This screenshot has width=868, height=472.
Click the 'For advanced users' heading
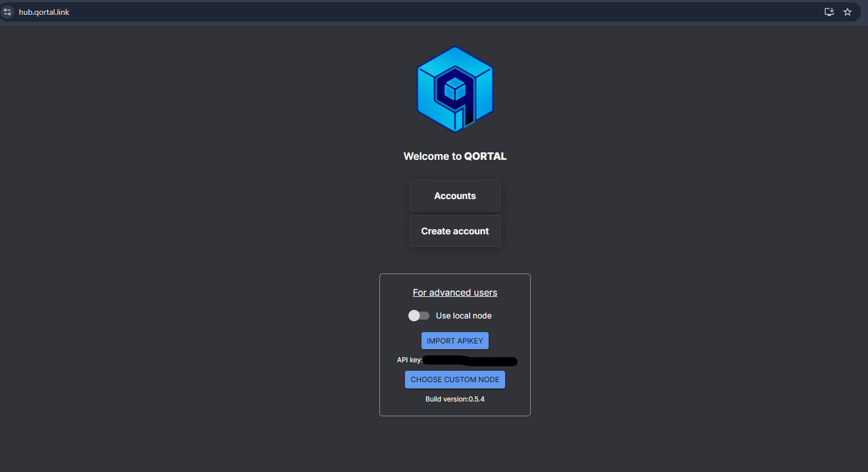coord(455,292)
